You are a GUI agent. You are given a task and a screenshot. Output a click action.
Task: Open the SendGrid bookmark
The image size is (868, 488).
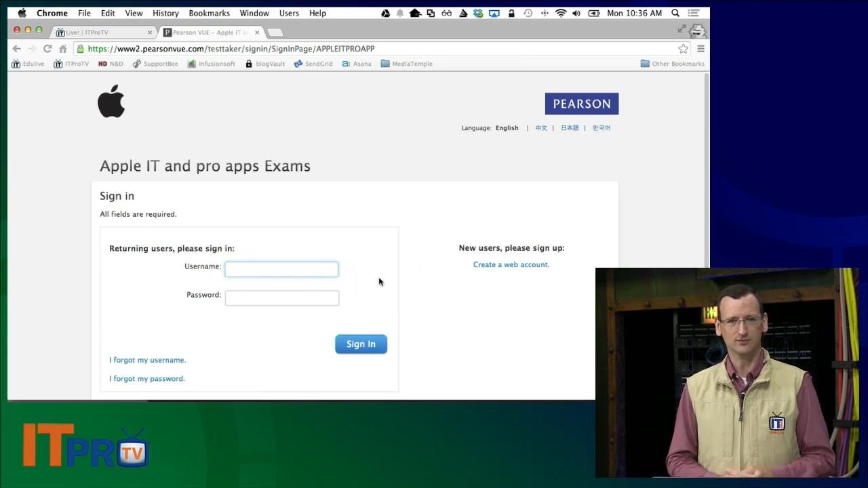[313, 64]
